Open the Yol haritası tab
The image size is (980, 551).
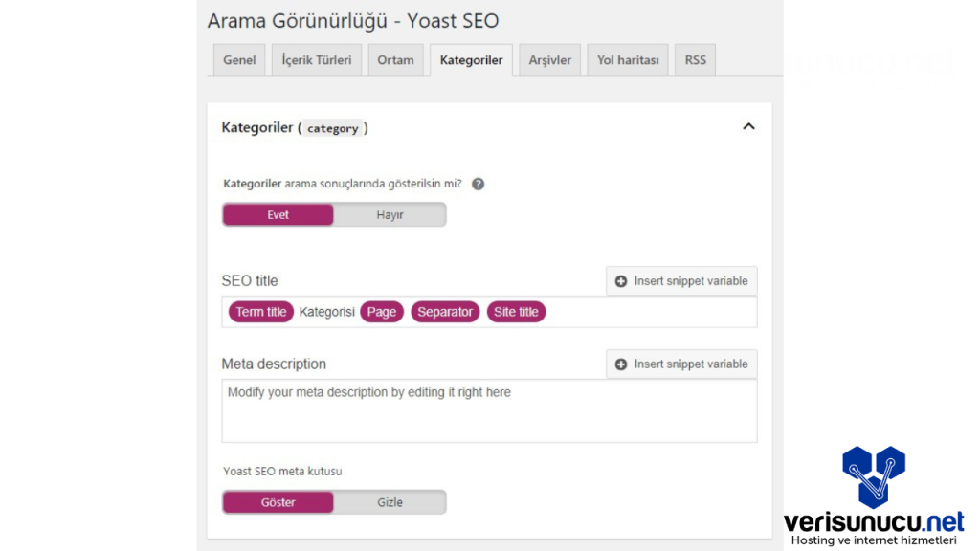[x=627, y=60]
